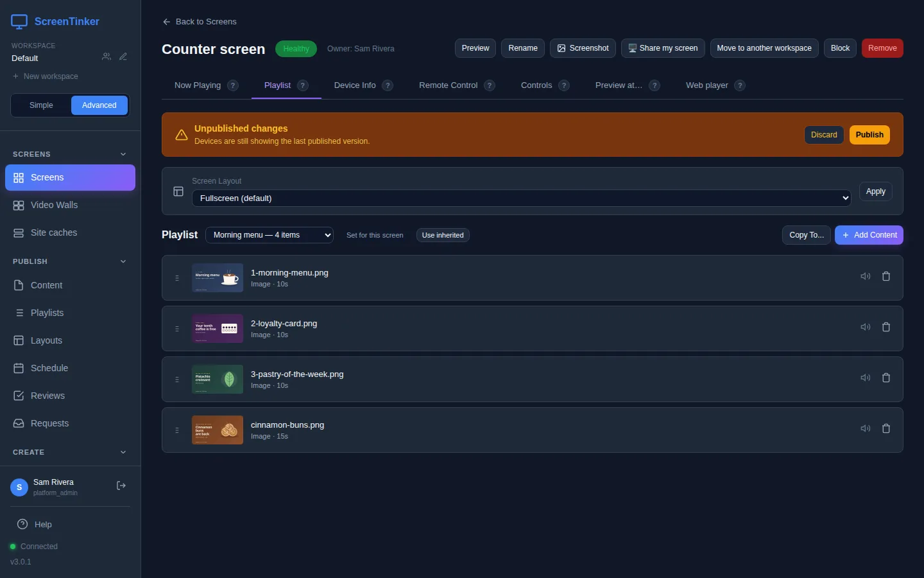The width and height of the screenshot is (924, 578).
Task: Open Reviews in the sidebar
Action: [71, 396]
